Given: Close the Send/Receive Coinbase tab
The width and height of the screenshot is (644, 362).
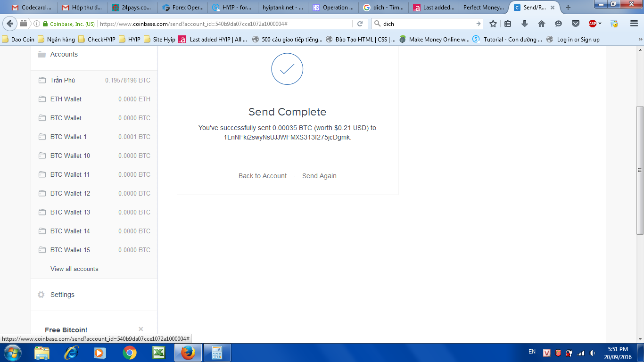Looking at the screenshot, I should click(553, 8).
